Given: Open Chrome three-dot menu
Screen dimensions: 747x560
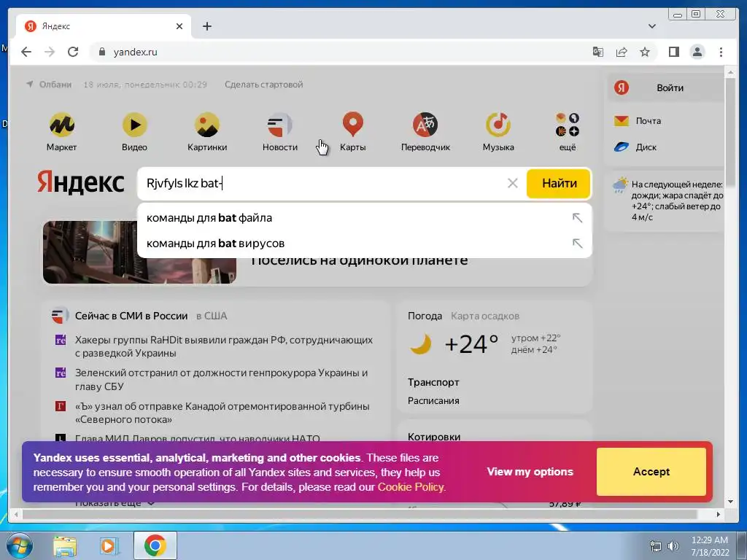Looking at the screenshot, I should click(721, 52).
